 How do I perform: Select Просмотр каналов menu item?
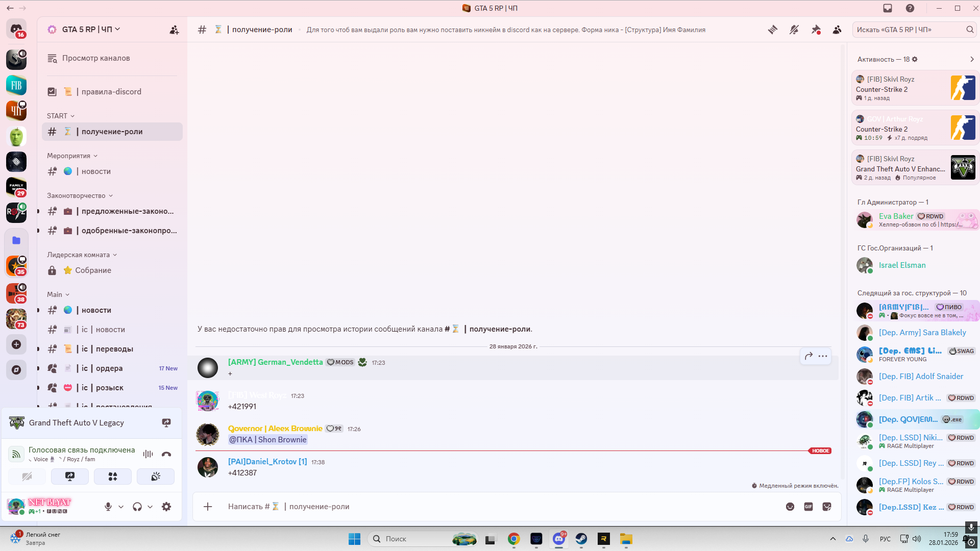point(96,58)
